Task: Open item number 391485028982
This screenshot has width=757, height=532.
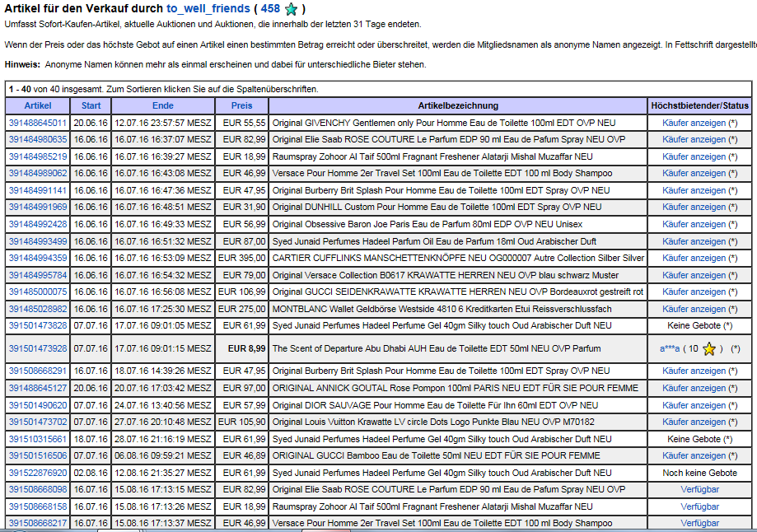Action: 38,309
